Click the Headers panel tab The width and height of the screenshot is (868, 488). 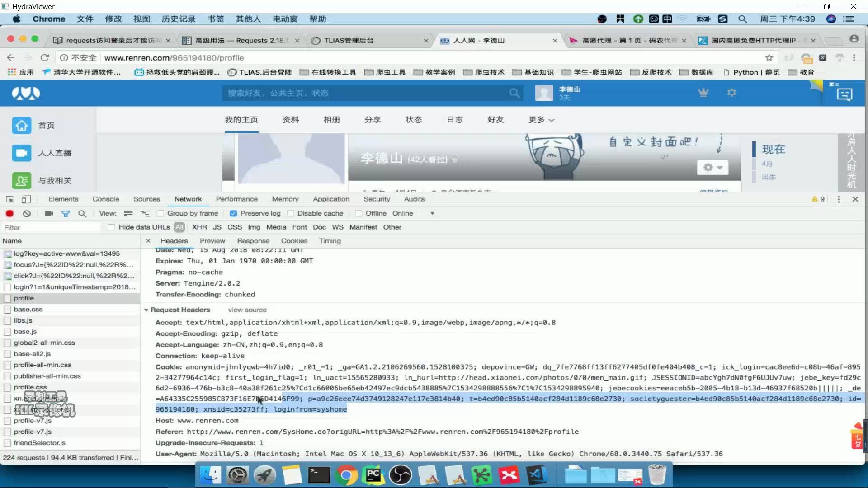point(174,241)
